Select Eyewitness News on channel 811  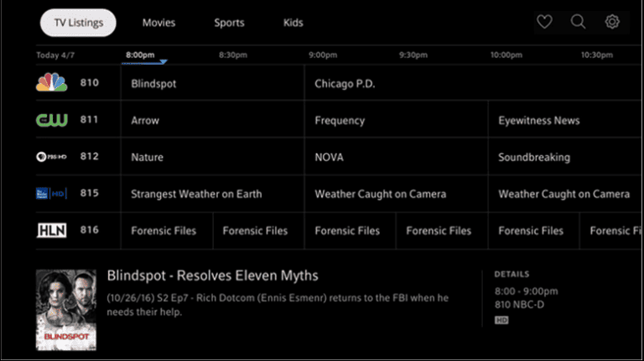[566, 120]
